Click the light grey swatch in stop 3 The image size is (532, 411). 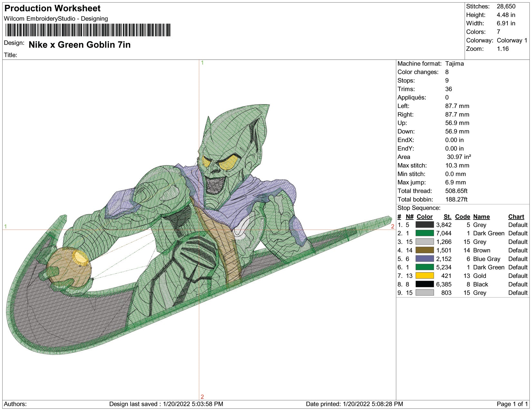pos(425,241)
